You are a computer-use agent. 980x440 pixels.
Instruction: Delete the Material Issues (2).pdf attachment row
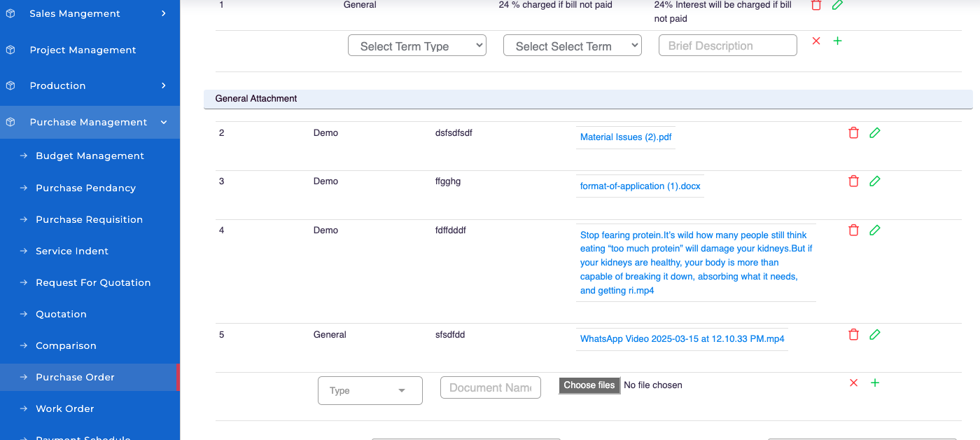[853, 133]
